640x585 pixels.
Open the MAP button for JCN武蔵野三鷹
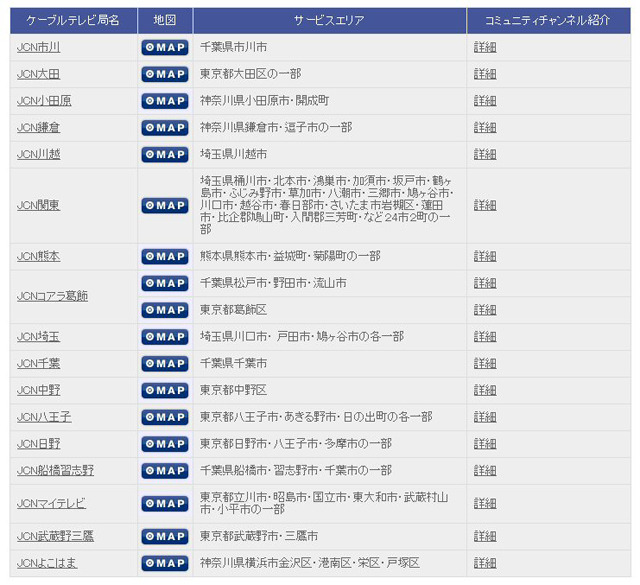tap(165, 536)
